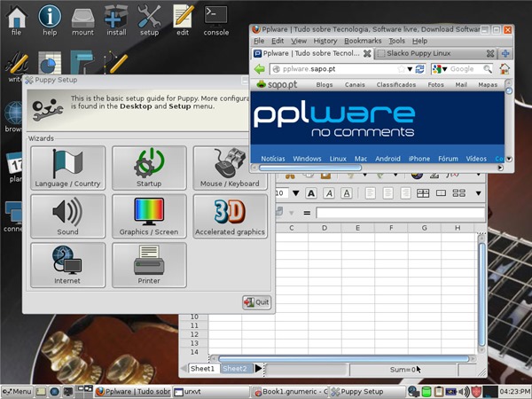Open the Graphics / Screen wizard

coord(149,216)
